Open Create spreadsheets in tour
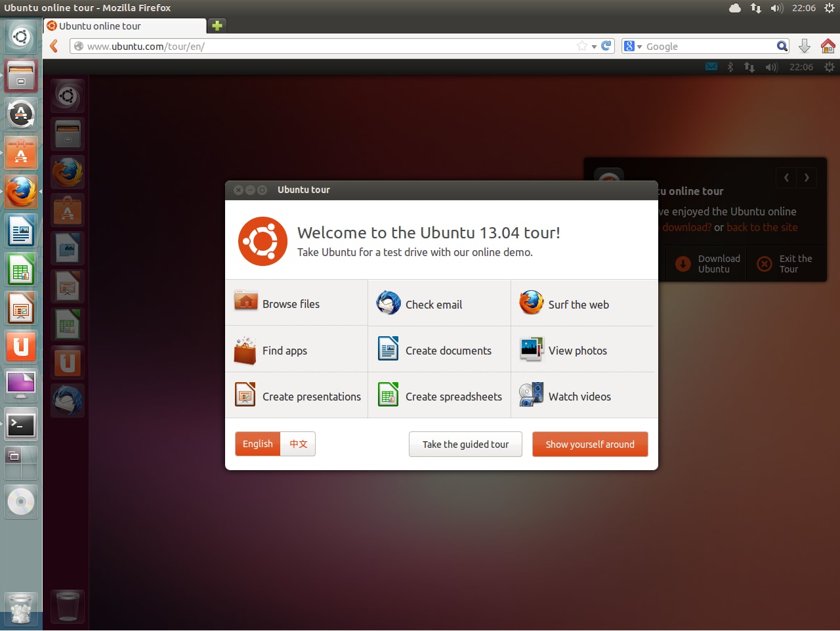Image resolution: width=840 pixels, height=631 pixels. [439, 396]
